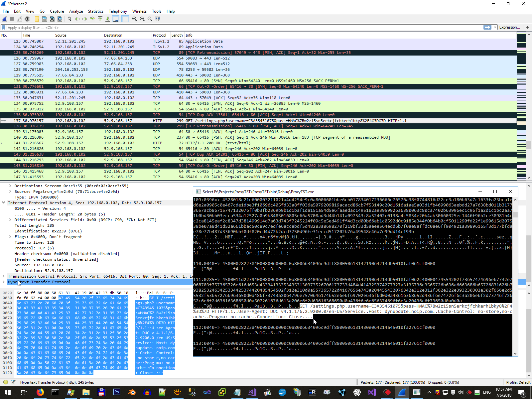Open the filter Expression dialog
The width and height of the screenshot is (532, 399).
click(509, 27)
